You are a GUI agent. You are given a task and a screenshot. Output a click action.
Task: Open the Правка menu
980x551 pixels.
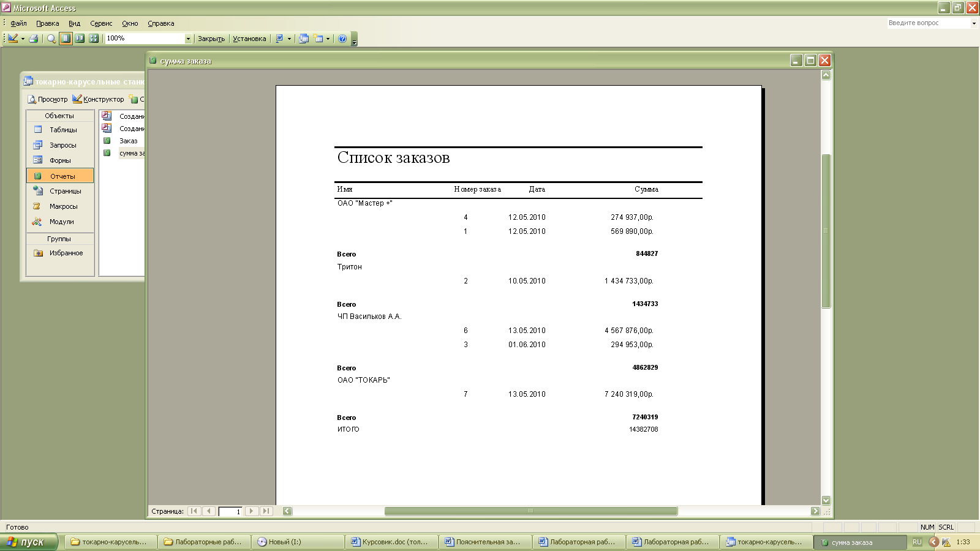47,23
